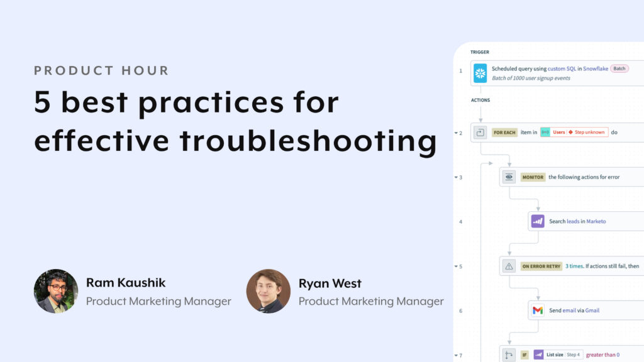This screenshot has width=644, height=362.
Task: Click the Marketo link in step 4
Action: (x=596, y=221)
